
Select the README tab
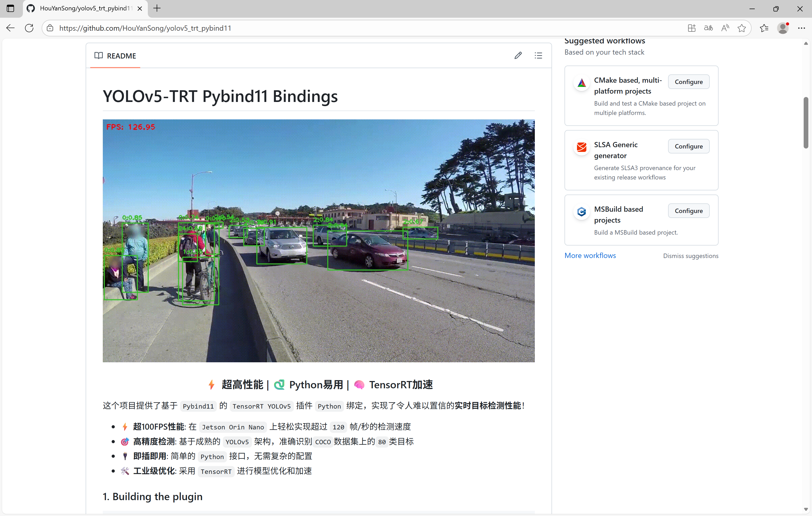[x=115, y=56]
